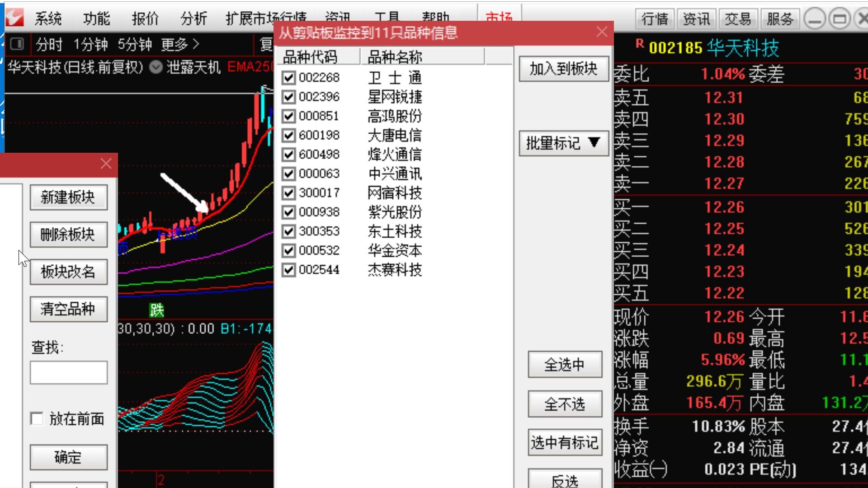The height and width of the screenshot is (488, 868).
Task: Uncheck stock 002396 星网锐捷
Action: coord(288,97)
